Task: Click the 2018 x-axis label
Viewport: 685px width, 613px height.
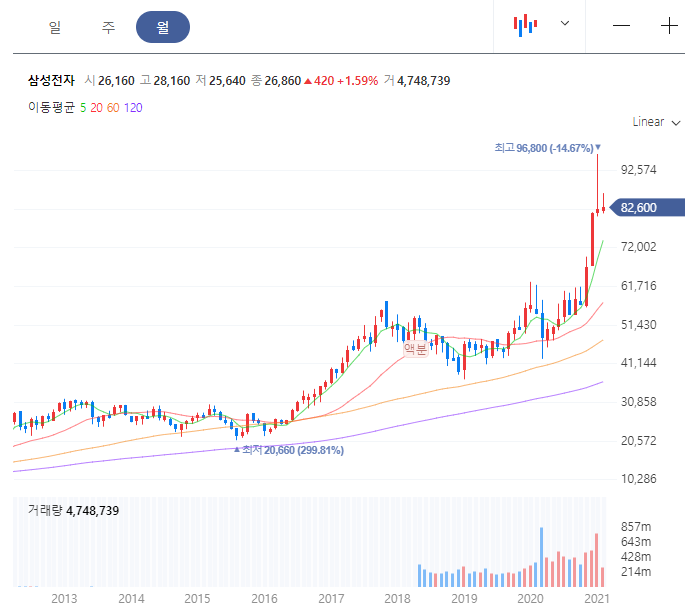Action: [397, 599]
